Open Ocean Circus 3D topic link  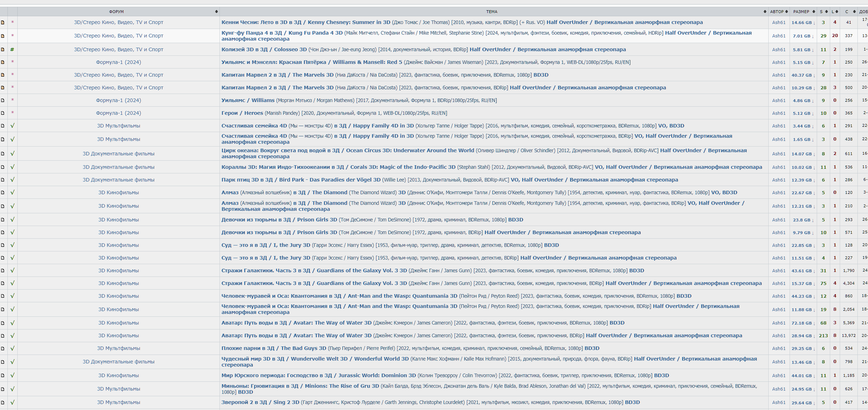[484, 153]
